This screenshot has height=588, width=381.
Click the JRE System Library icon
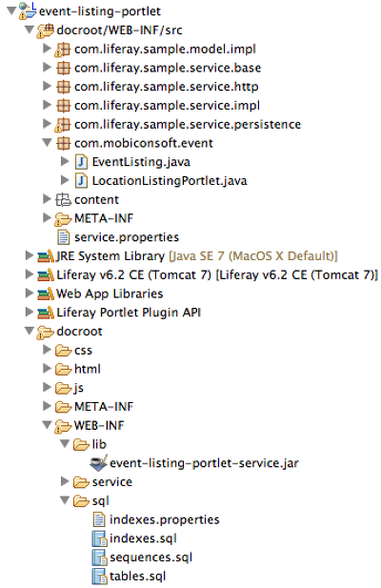tap(46, 256)
